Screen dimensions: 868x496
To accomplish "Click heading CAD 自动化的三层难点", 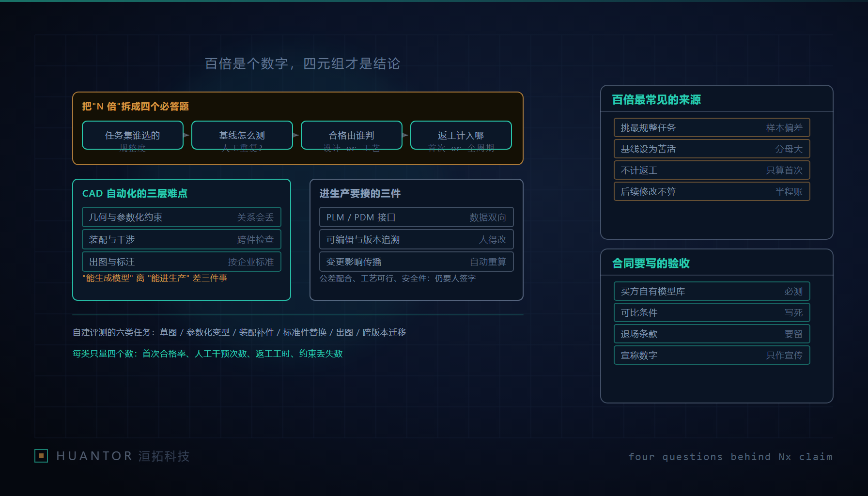I will [135, 193].
